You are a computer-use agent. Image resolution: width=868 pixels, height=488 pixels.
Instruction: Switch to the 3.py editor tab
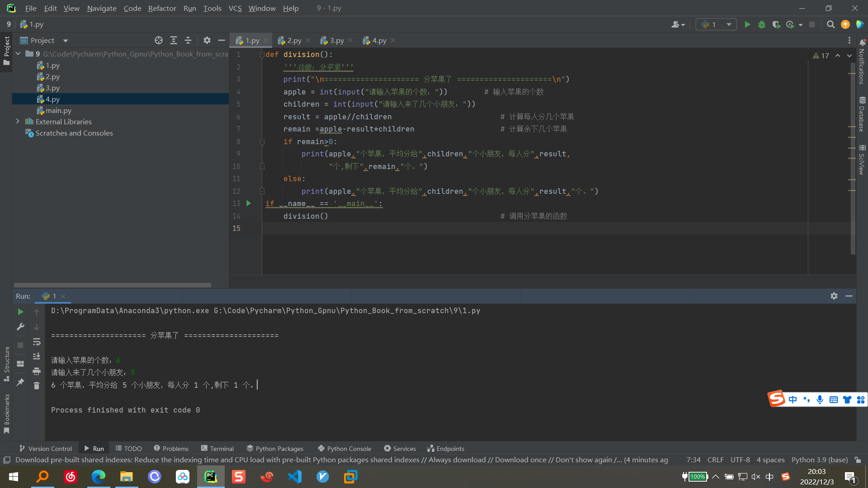[x=336, y=41]
